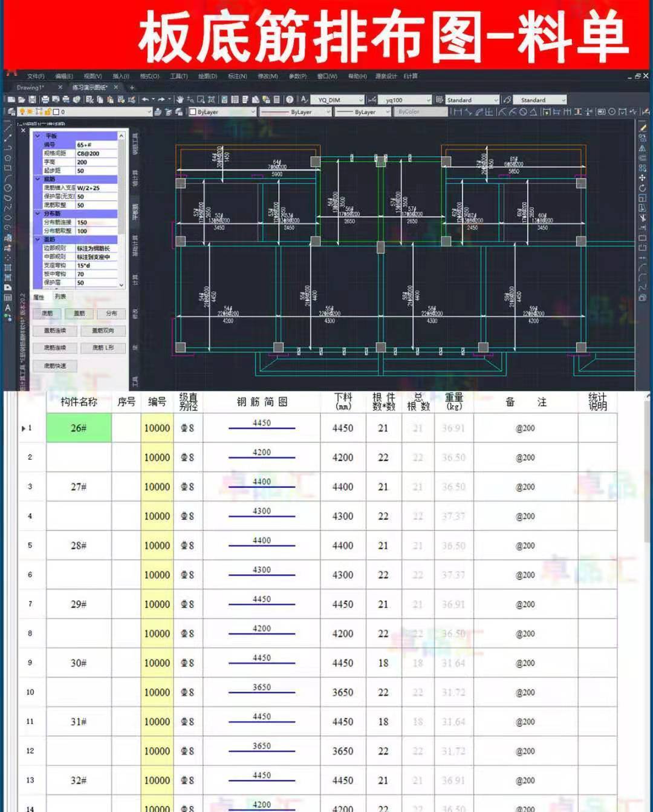Click the Redo arrow icon
Image resolution: width=653 pixels, height=812 pixels.
[x=161, y=99]
